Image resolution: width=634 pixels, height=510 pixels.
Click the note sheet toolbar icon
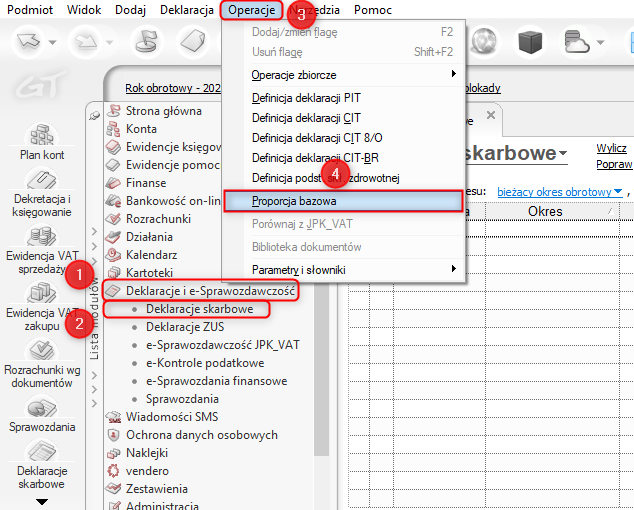pos(193,41)
